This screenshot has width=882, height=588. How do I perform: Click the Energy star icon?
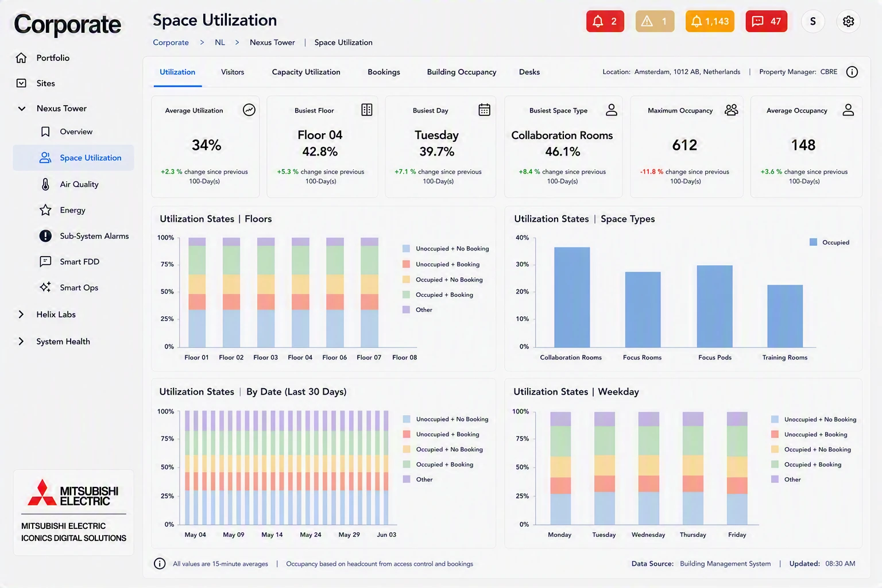pyautogui.click(x=45, y=210)
